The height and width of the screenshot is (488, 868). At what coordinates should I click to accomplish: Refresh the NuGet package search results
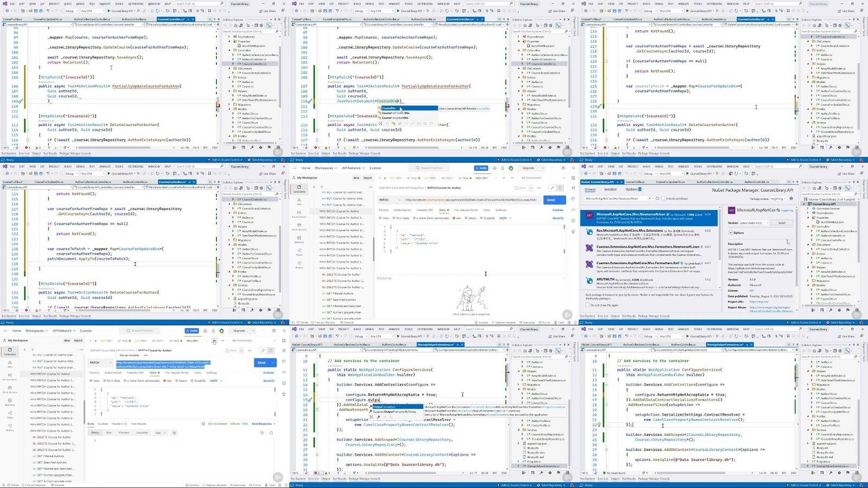658,198
